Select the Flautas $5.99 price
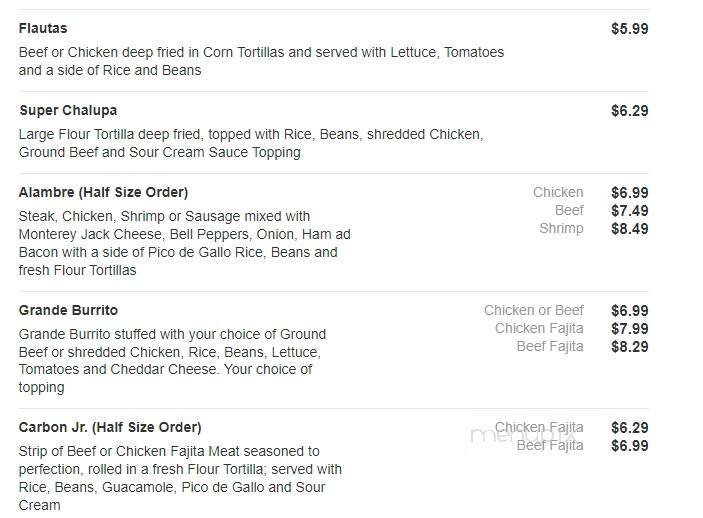 (x=629, y=29)
